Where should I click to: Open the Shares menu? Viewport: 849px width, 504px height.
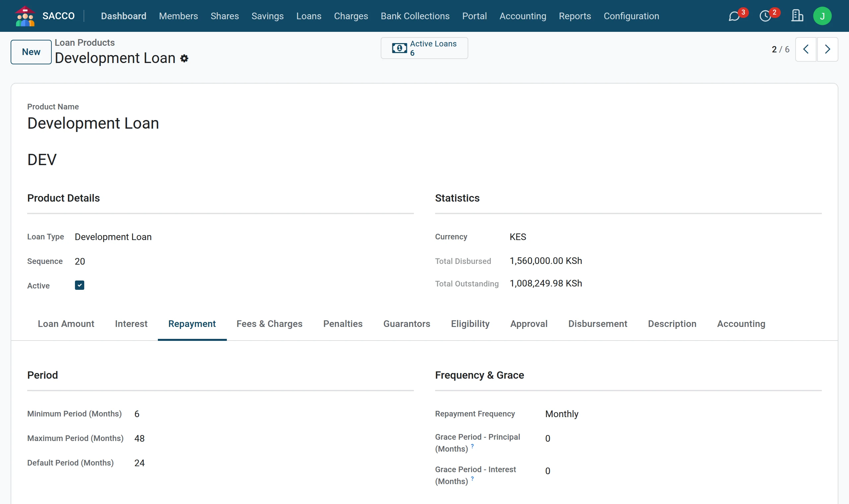[x=225, y=16]
